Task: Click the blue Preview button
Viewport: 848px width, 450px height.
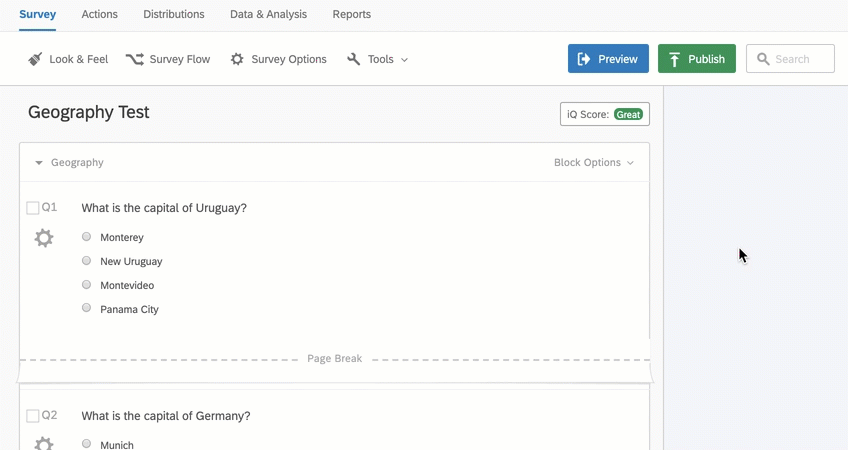Action: coord(608,58)
